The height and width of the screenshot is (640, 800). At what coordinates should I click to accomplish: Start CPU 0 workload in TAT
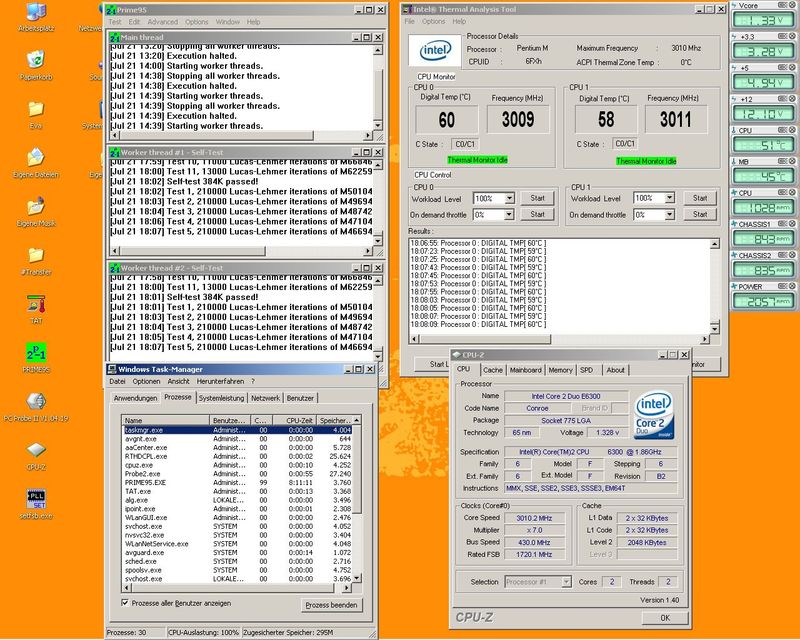point(537,198)
